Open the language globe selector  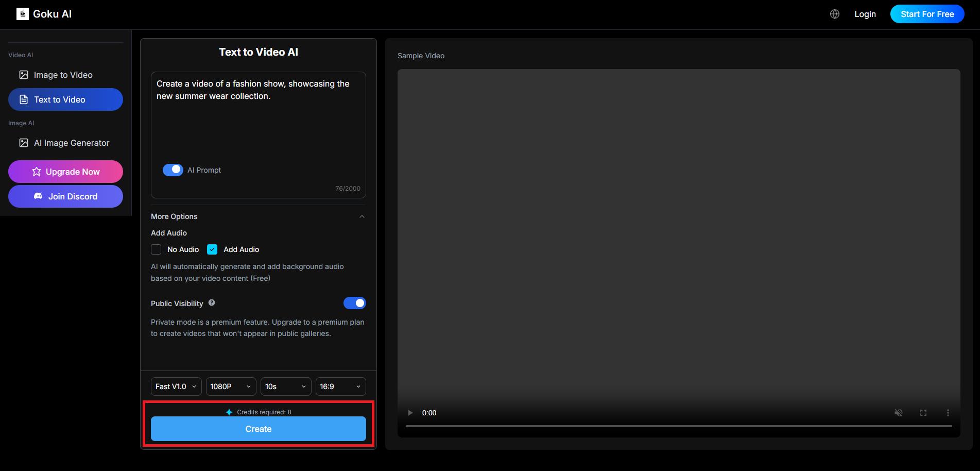tap(835, 14)
